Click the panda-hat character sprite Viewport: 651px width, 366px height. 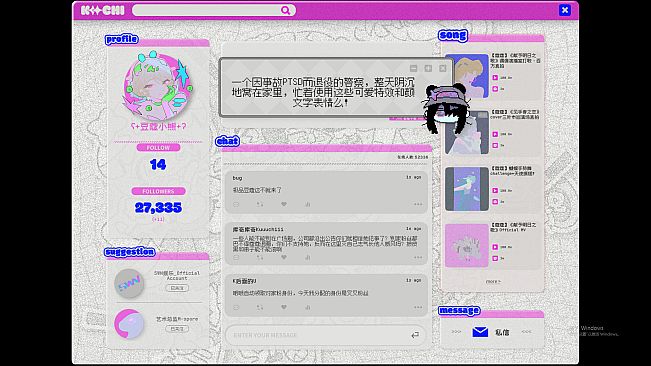point(447,109)
